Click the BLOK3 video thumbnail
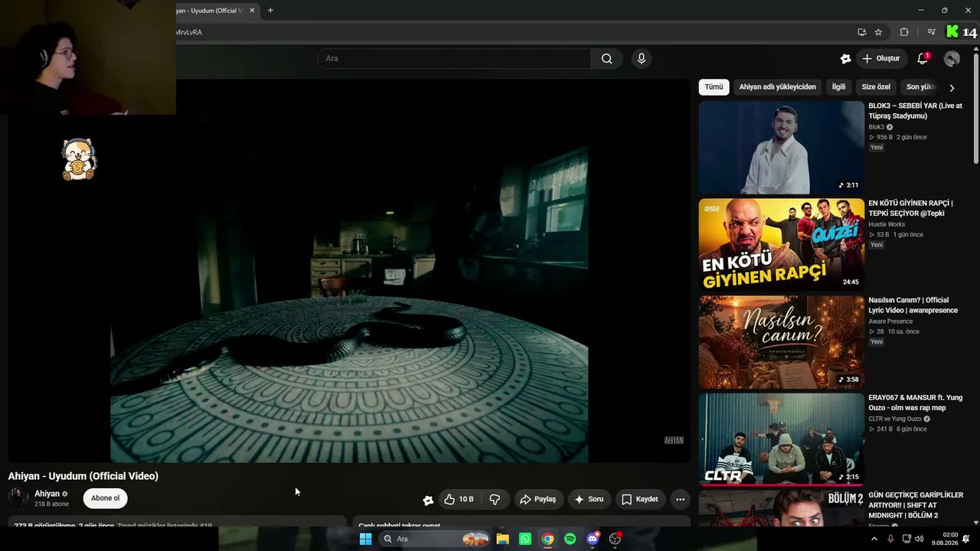Viewport: 980px width, 551px height. pyautogui.click(x=781, y=148)
